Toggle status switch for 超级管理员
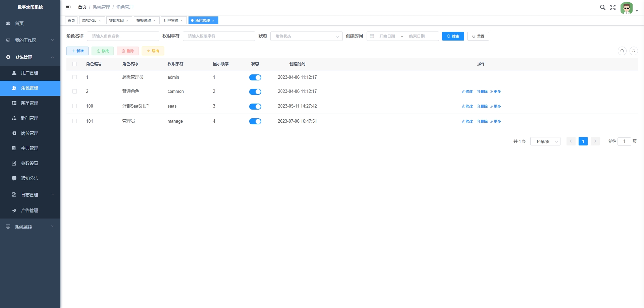Image resolution: width=644 pixels, height=308 pixels. (x=255, y=77)
